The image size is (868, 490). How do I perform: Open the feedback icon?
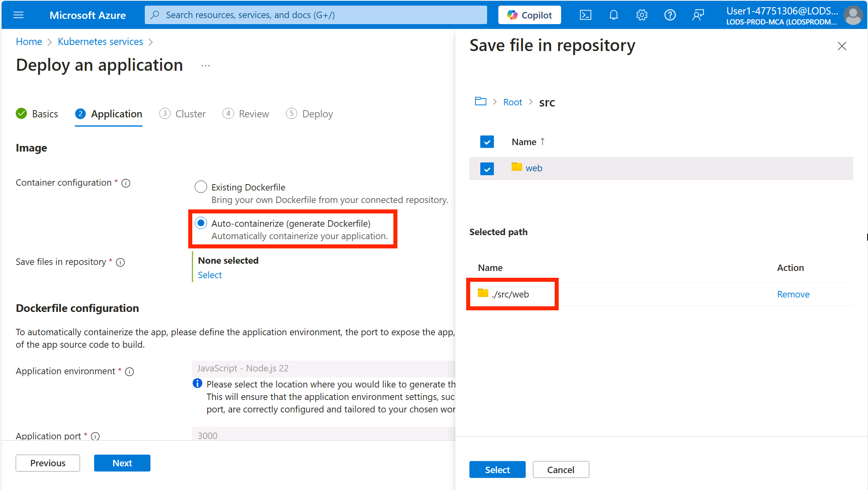click(x=698, y=15)
